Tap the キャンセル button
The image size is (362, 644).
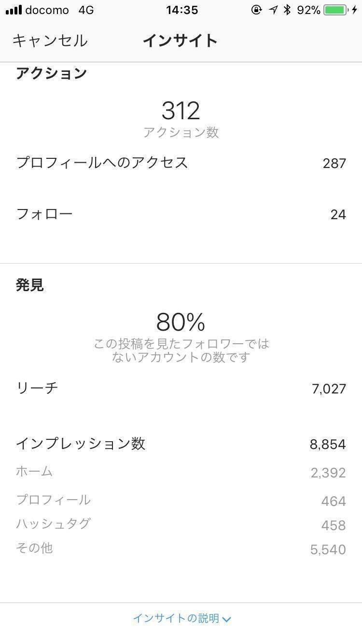pyautogui.click(x=50, y=41)
